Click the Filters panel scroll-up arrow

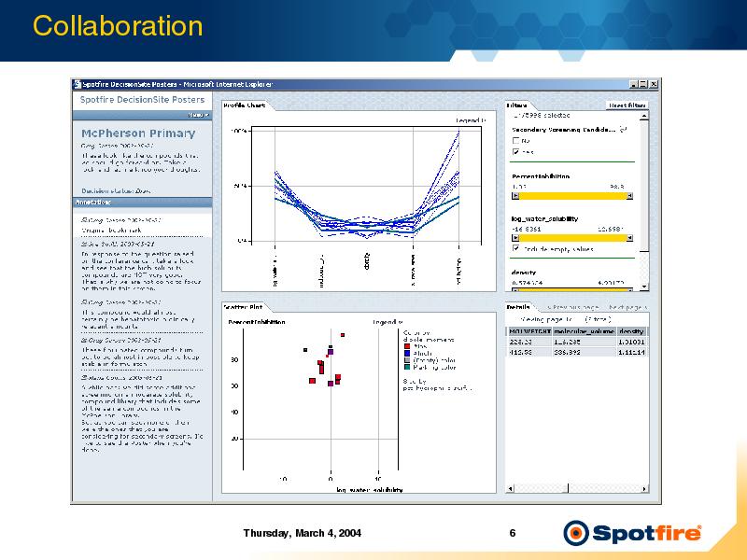pyautogui.click(x=644, y=116)
